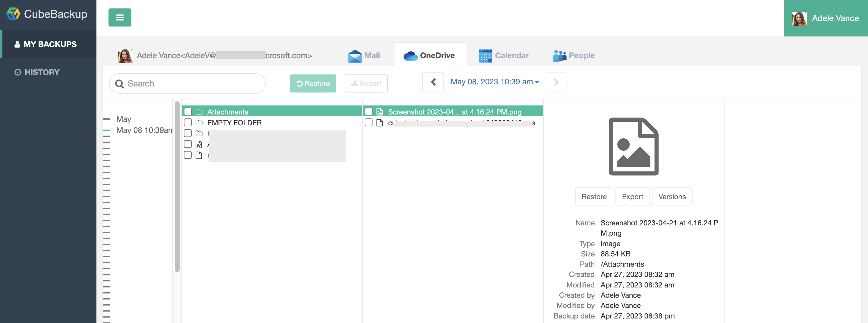
Task: Click the Versions button
Action: coord(672,196)
